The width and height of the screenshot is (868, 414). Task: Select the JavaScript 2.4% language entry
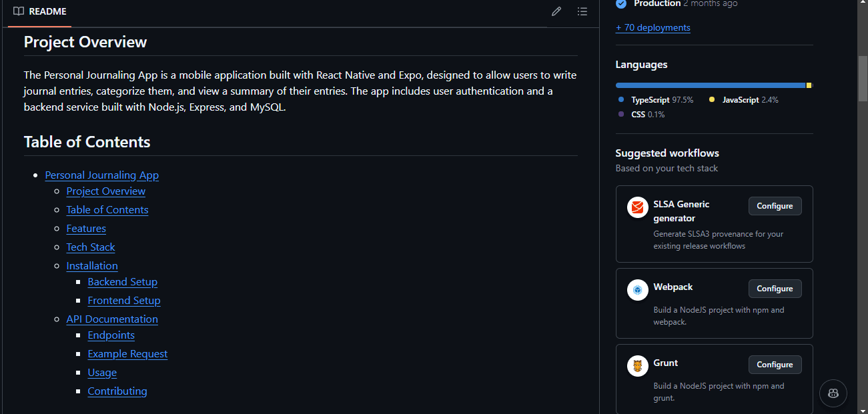(x=743, y=100)
